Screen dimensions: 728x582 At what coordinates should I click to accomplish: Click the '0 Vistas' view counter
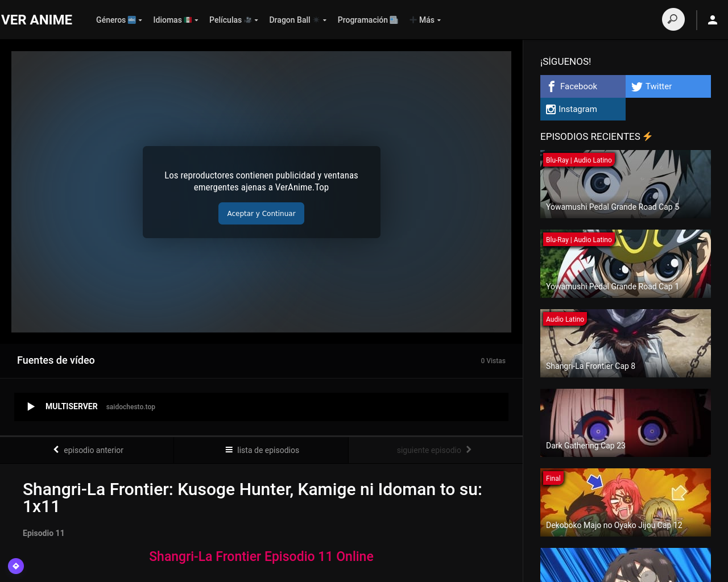pos(493,361)
